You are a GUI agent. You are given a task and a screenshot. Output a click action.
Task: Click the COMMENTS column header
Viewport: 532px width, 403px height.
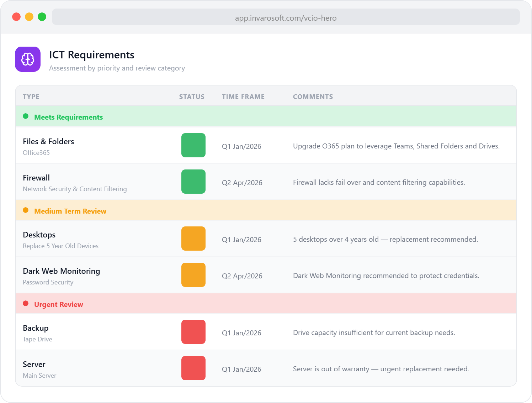point(313,97)
